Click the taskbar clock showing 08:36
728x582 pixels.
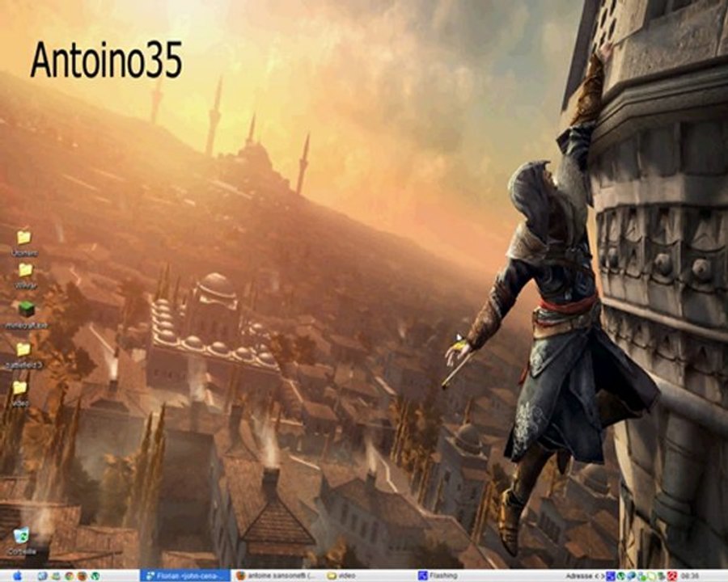(690, 576)
